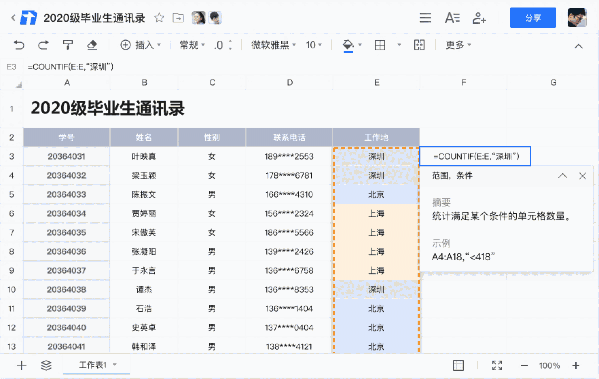Click the E3 cell name box
This screenshot has width=599, height=379.
tap(11, 67)
